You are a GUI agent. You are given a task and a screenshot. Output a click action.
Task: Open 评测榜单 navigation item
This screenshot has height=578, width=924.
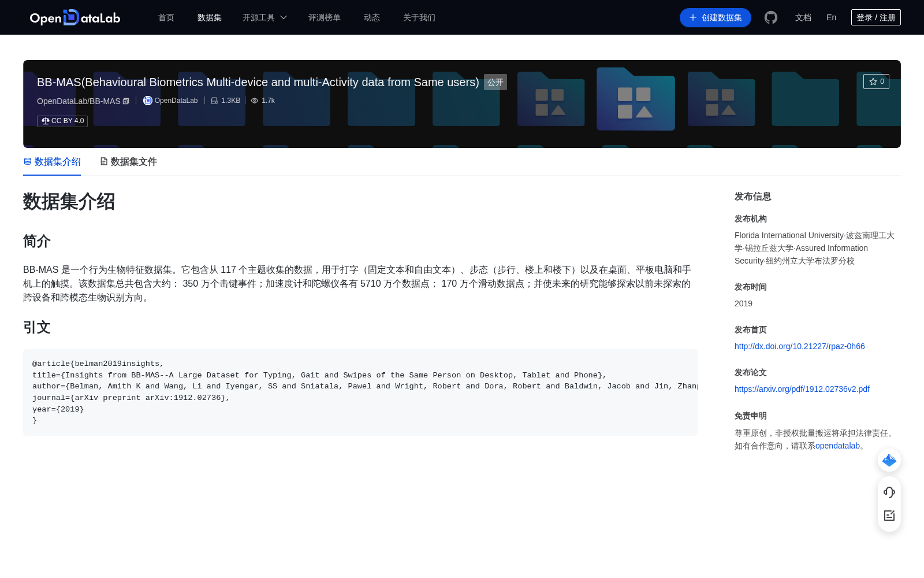325,18
